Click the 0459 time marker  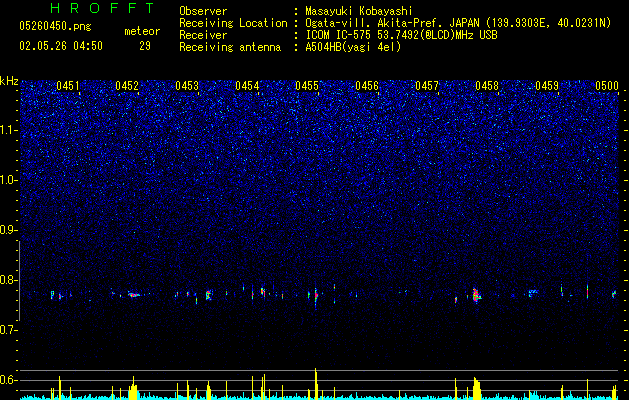[x=547, y=86]
